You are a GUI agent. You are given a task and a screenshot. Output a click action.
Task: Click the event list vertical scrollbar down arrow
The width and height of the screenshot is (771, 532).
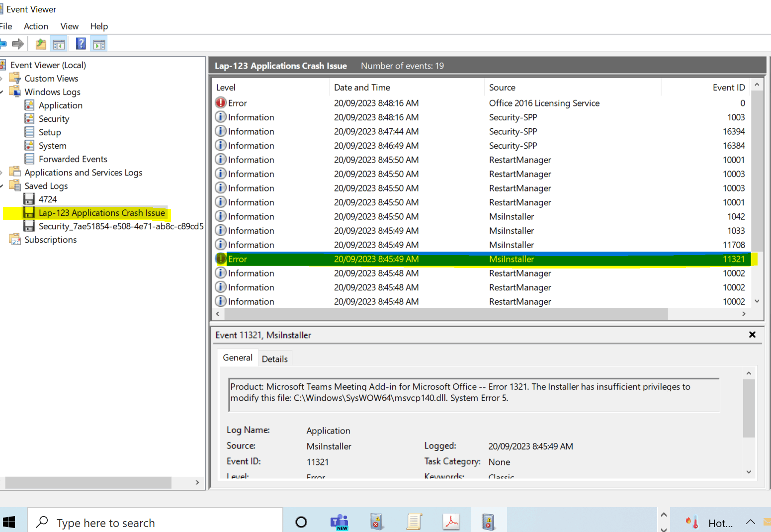point(757,301)
